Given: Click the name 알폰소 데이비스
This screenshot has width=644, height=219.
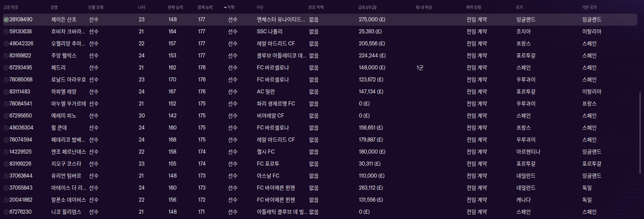Looking at the screenshot, I should click(69, 200).
